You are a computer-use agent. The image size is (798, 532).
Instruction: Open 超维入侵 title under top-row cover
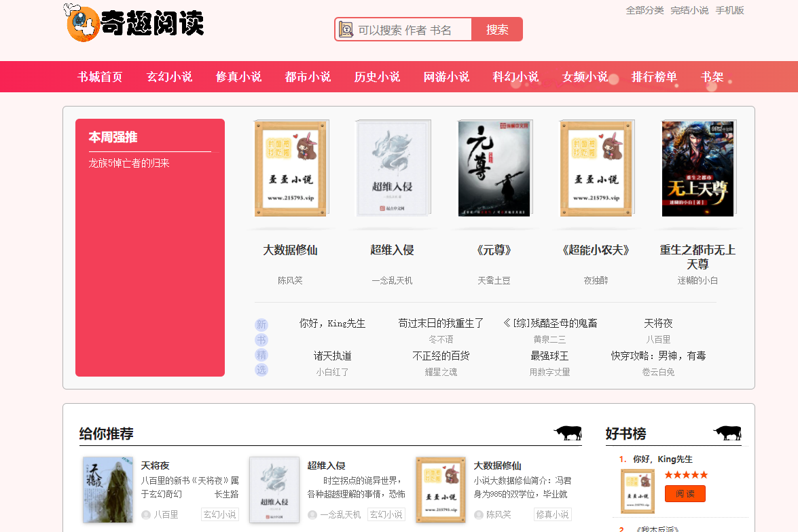(x=392, y=250)
